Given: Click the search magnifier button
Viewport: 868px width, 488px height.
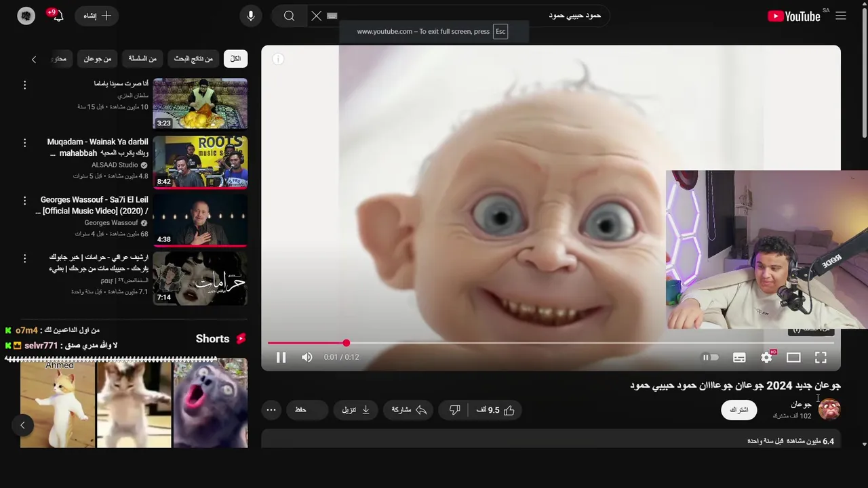Looking at the screenshot, I should (x=289, y=16).
